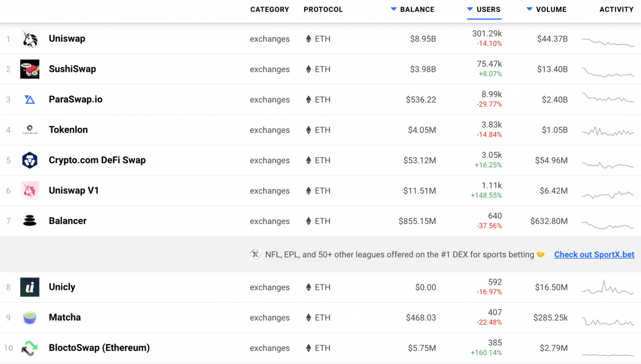Viewport: 641px width, 364px height.
Task: Click the ETH diamond icon in Unicly row
Action: [x=309, y=287]
